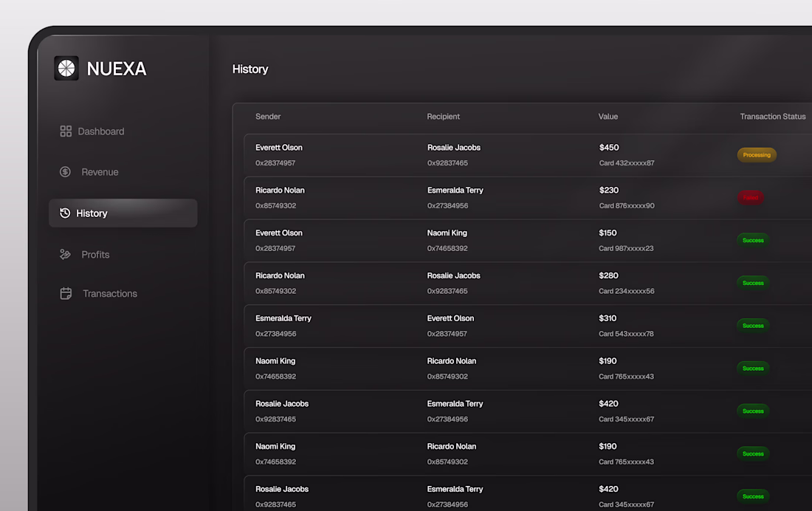This screenshot has height=511, width=812.
Task: Click Success badge in the $150 row
Action: (x=753, y=241)
